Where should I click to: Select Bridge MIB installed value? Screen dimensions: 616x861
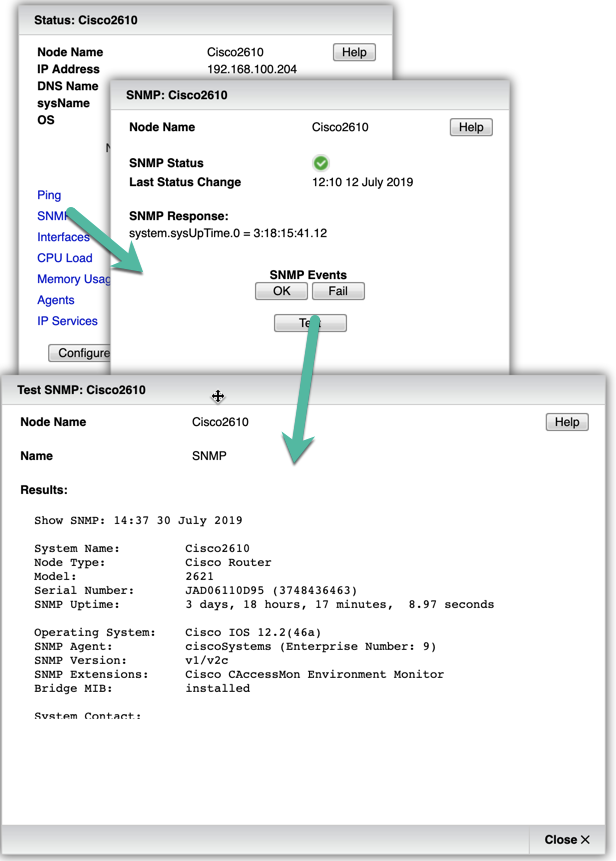coord(217,689)
